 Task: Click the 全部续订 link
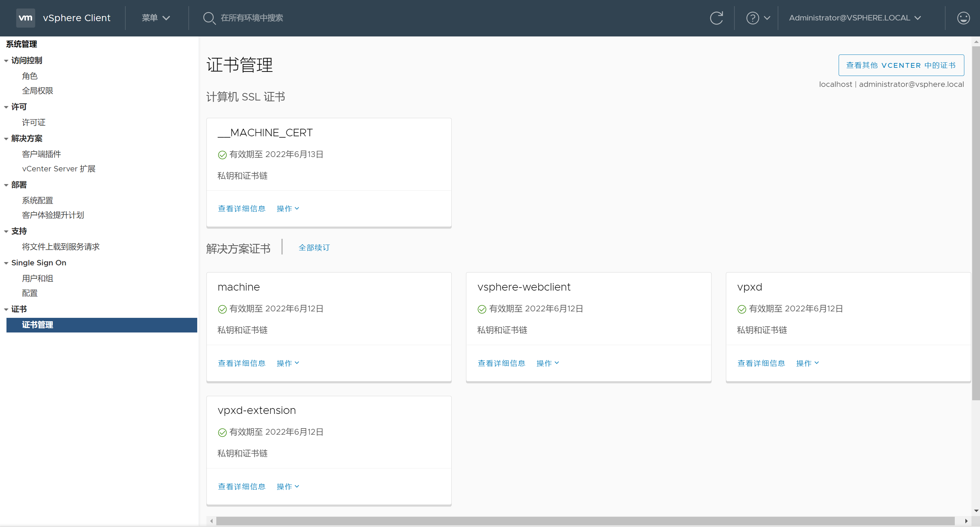[x=314, y=248]
